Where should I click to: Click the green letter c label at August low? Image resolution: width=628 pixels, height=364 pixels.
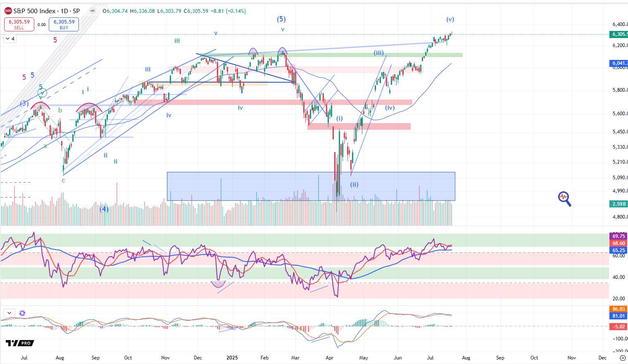coord(63,180)
